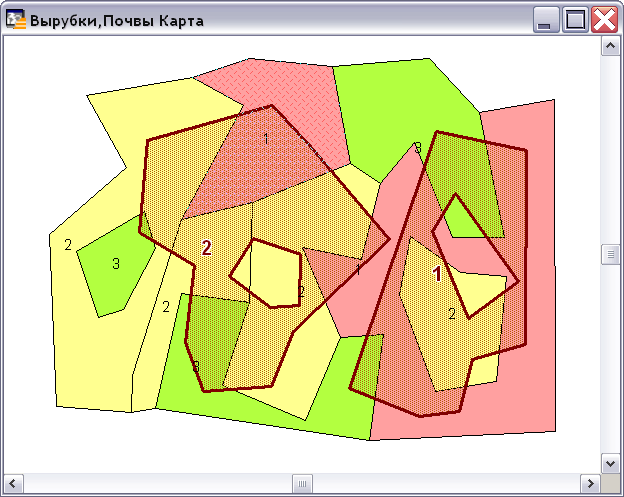Click the horizontal scrollbar thumb
Image resolution: width=624 pixels, height=497 pixels.
302,484
